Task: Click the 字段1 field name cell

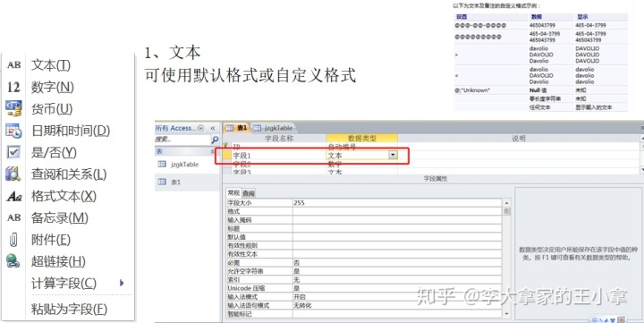Action: tap(279, 156)
